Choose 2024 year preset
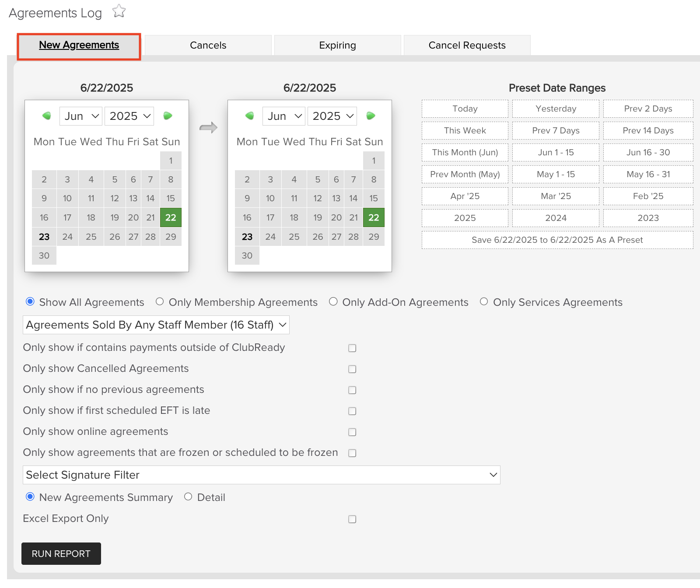 [556, 218]
